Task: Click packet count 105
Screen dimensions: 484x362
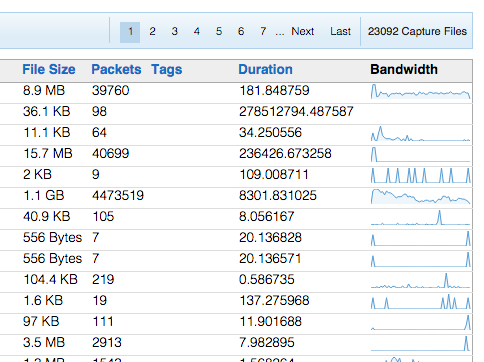Action: 103,217
